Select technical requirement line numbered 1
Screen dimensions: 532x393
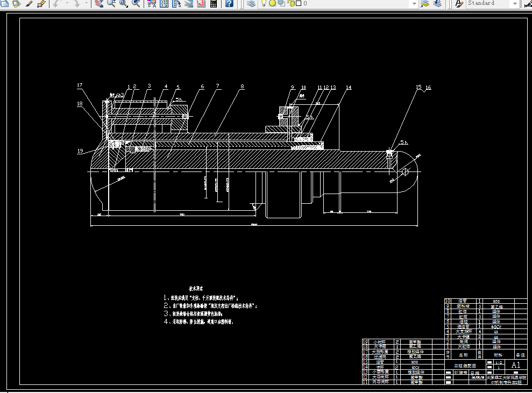[201, 298]
